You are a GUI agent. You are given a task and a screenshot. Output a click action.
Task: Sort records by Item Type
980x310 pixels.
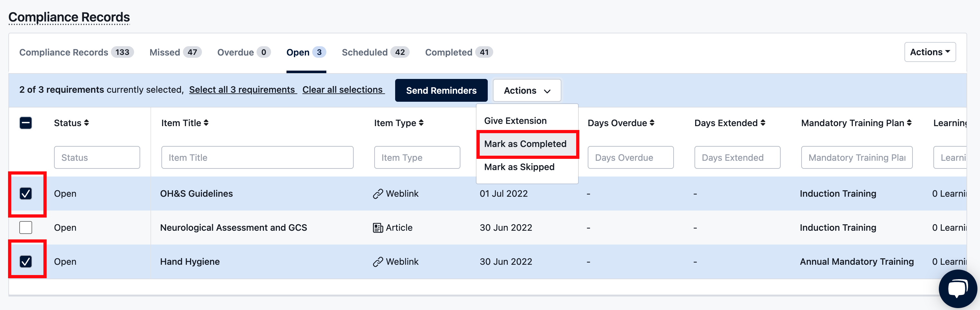421,123
